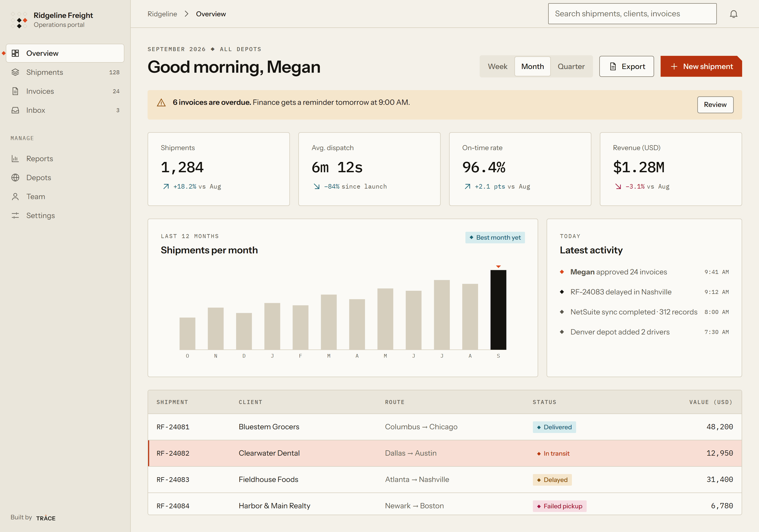Switch the period toggle to Quarter
This screenshot has height=532, width=759.
pyautogui.click(x=571, y=66)
